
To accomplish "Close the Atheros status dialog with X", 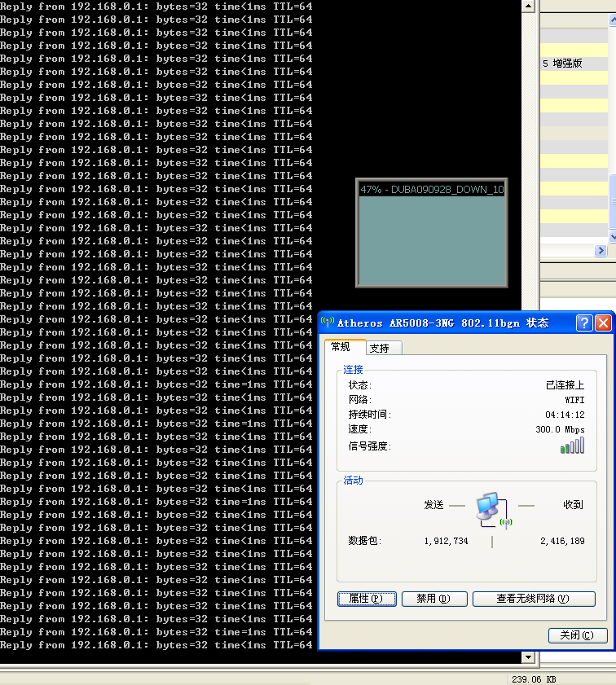I will [x=603, y=323].
